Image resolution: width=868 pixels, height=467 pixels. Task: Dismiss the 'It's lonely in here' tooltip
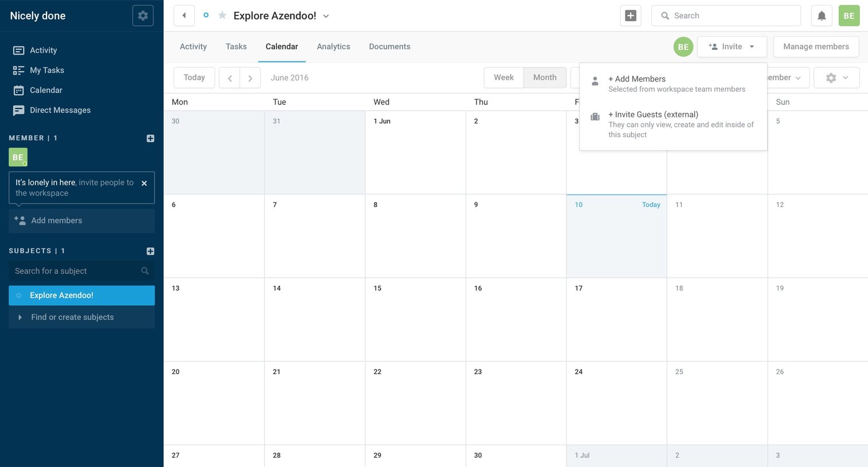[x=144, y=183]
